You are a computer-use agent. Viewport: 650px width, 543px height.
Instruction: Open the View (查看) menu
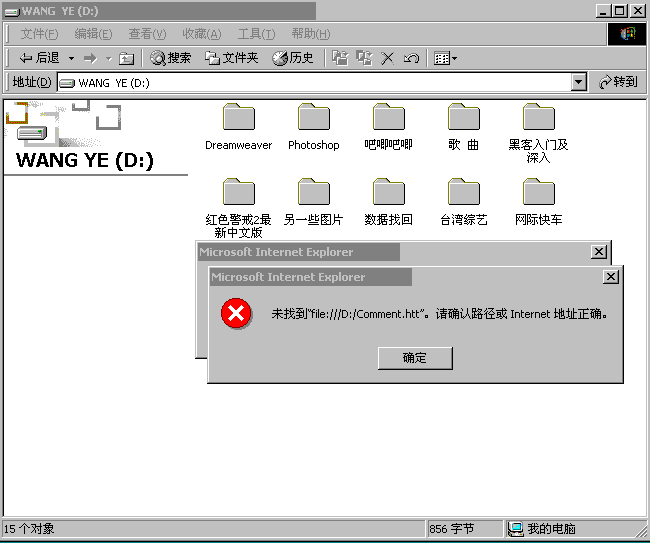point(147,34)
